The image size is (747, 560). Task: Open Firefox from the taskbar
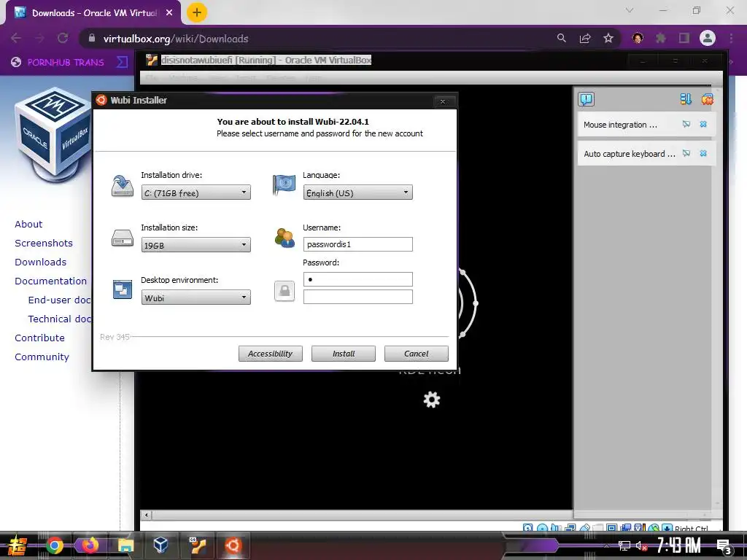pyautogui.click(x=90, y=545)
